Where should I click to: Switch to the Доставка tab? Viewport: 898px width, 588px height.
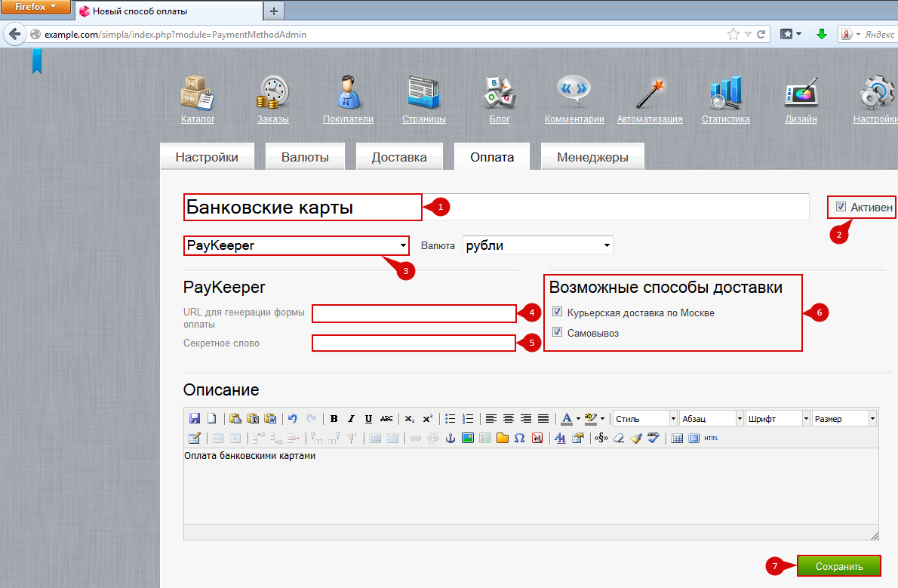point(399,158)
